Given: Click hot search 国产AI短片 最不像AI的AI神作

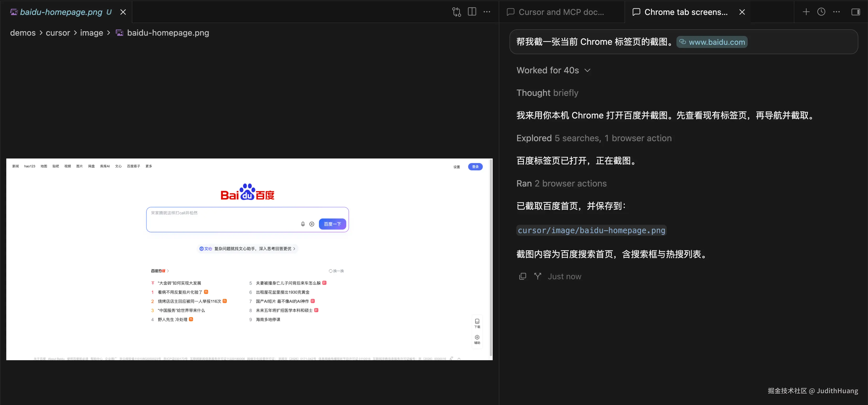Looking at the screenshot, I should click(x=282, y=301).
